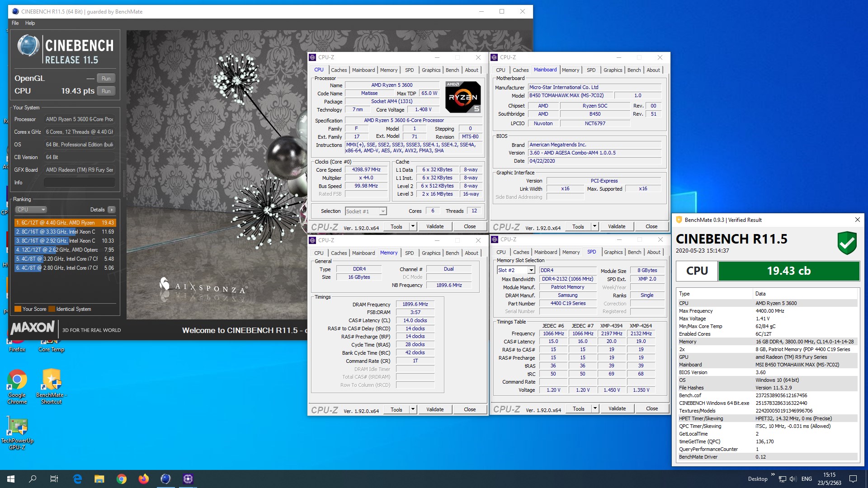Image resolution: width=868 pixels, height=488 pixels.
Task: Select ranking entry 8C/16T @ 3.33 GHz
Action: coord(65,232)
